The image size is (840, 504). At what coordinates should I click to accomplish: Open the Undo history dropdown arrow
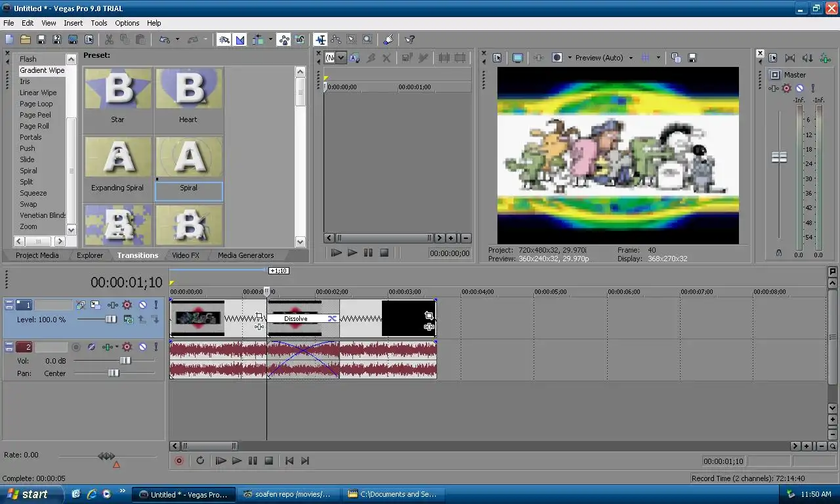coord(177,40)
